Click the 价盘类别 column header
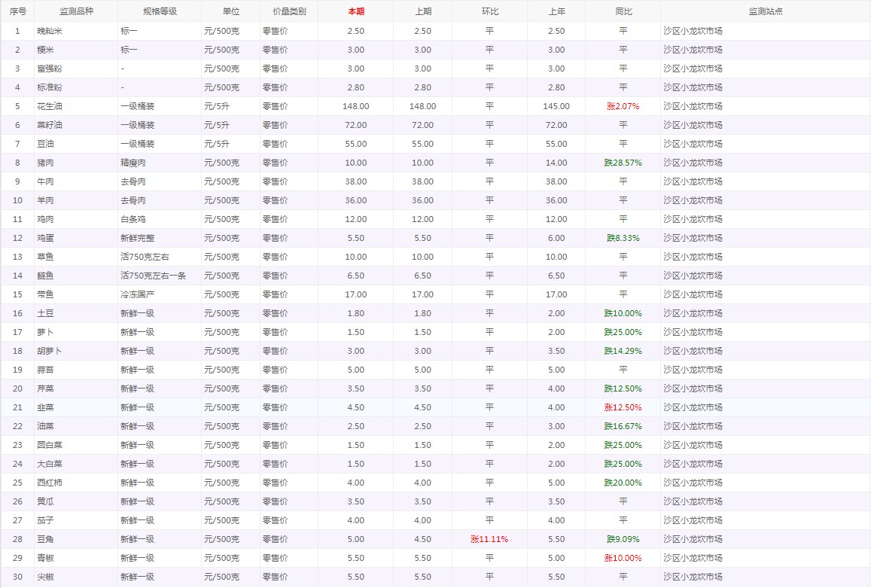871x588 pixels. pos(289,11)
